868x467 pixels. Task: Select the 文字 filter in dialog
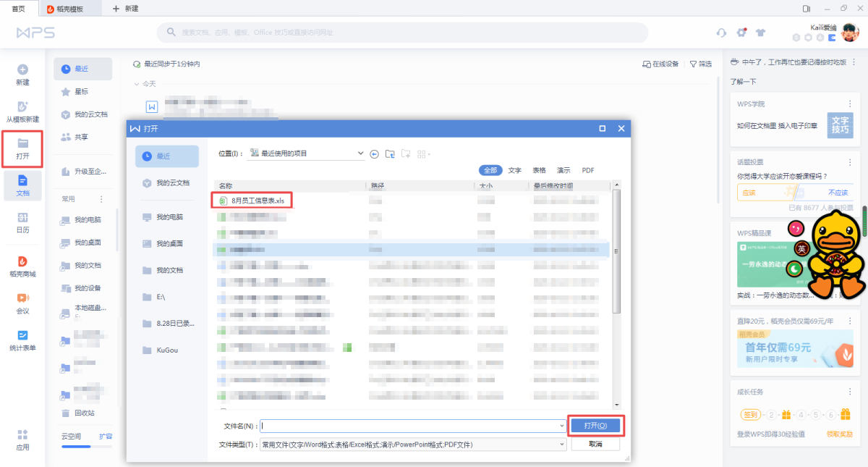pos(515,170)
